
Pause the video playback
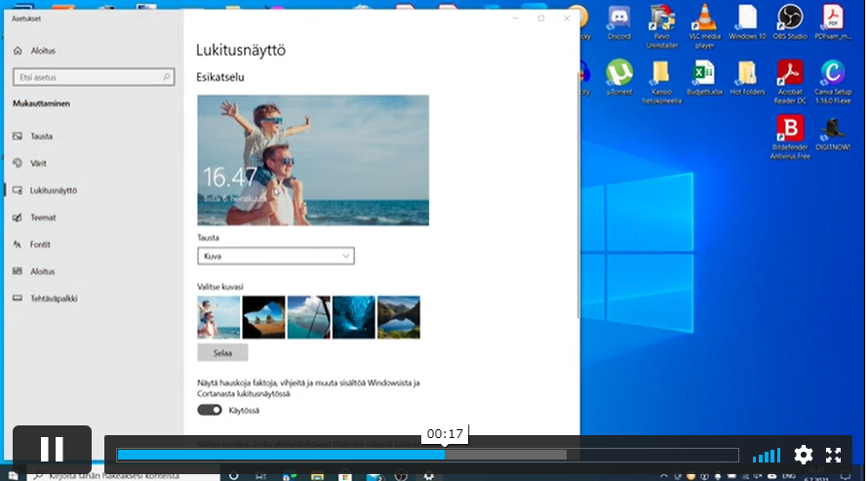52,450
